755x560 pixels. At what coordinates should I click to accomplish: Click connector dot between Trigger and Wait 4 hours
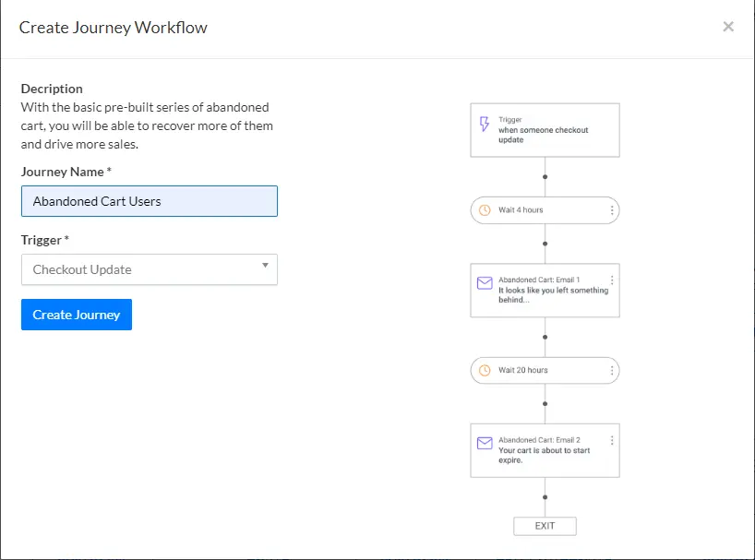coord(545,175)
